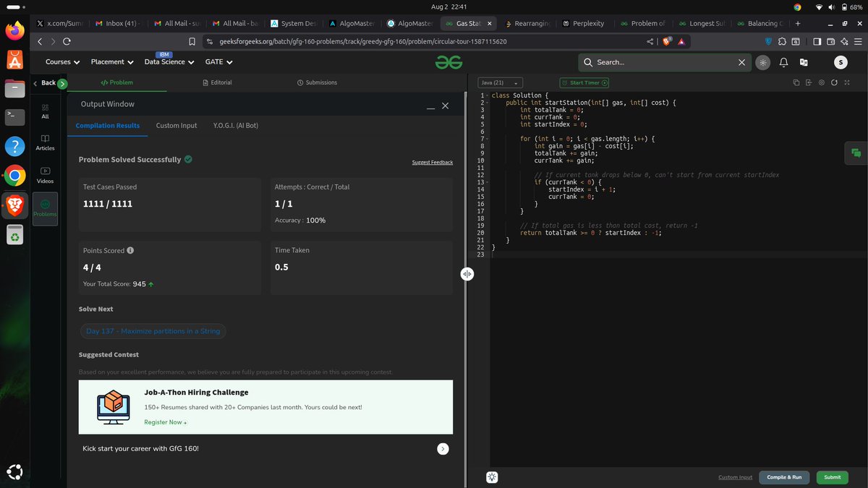Collapse code fold arrow on line 7

click(x=488, y=139)
